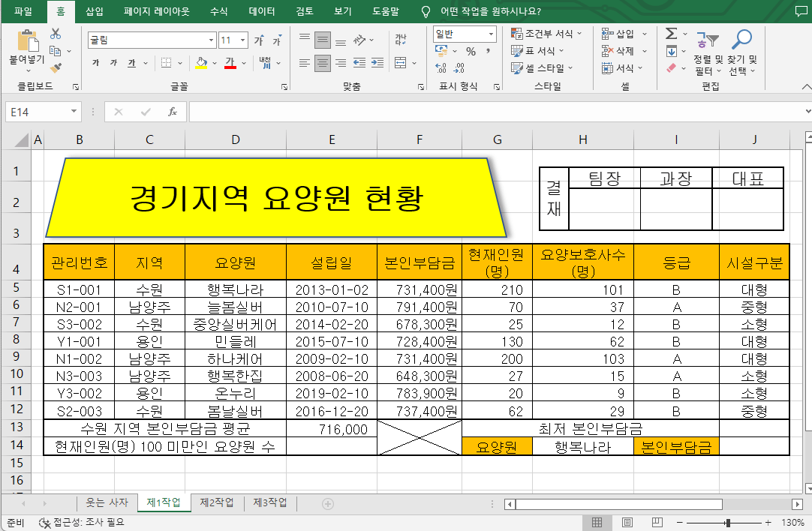Toggle italic formatting
This screenshot has height=531, width=812.
pos(113,62)
